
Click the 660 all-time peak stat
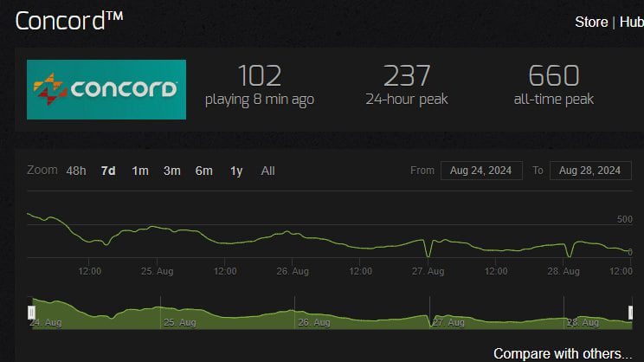click(x=553, y=76)
